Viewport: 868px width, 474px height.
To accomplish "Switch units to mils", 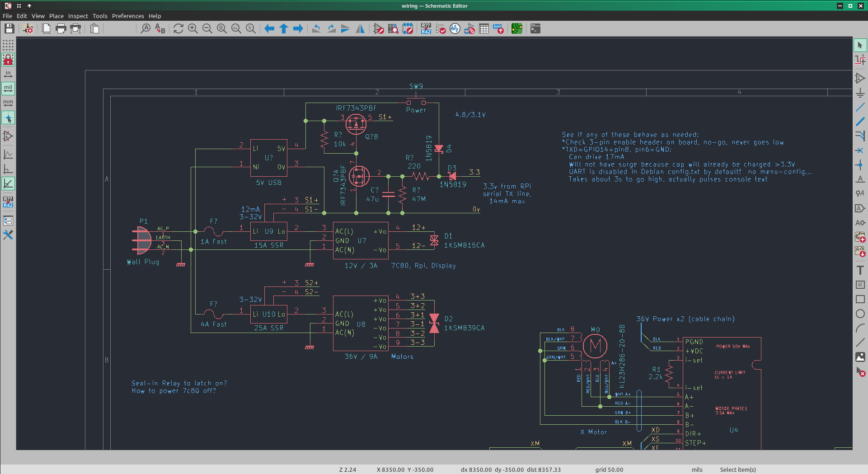I will pos(8,88).
